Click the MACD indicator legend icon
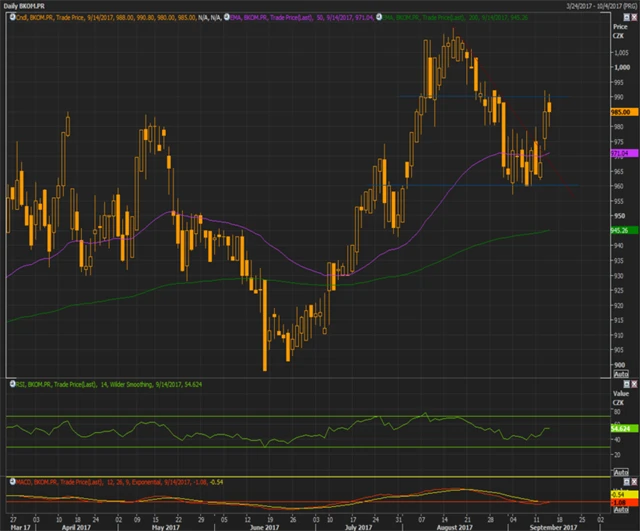The image size is (640, 531). coord(10,482)
